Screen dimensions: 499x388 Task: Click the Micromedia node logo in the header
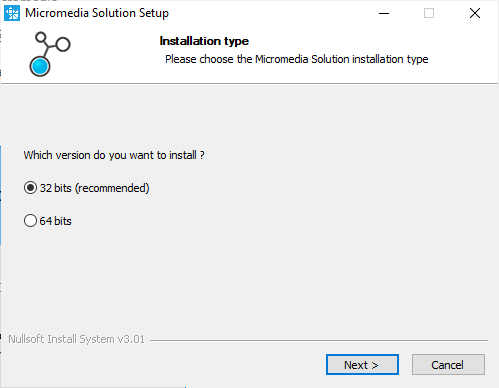pos(50,54)
